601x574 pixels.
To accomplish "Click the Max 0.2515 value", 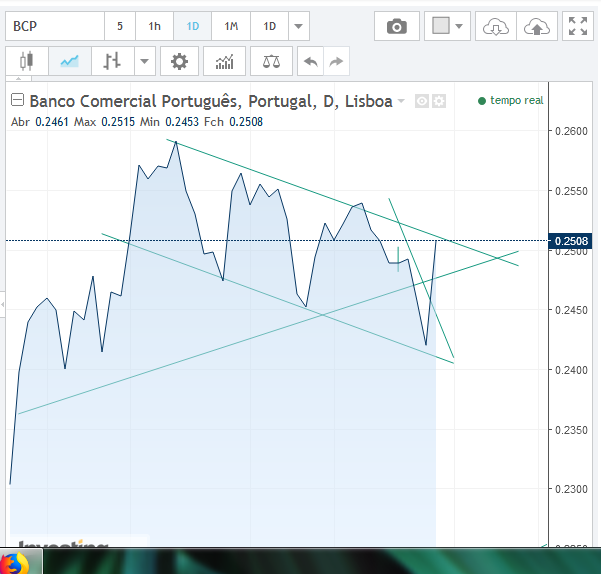I will (x=104, y=122).
